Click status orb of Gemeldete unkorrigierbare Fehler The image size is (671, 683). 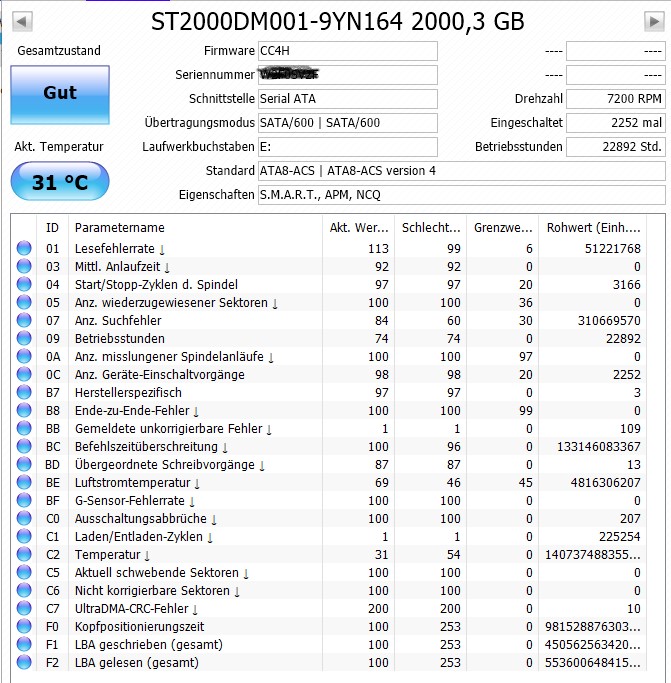click(x=24, y=428)
